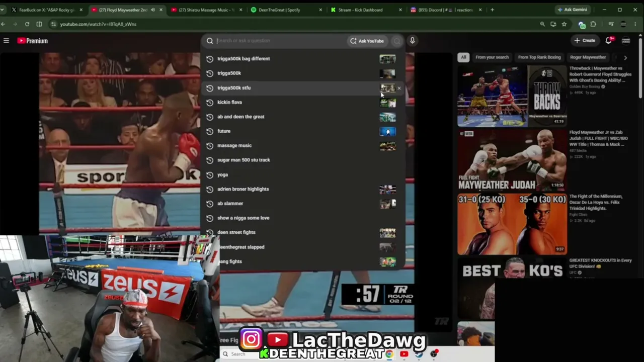Open 'Throwback | Mayweather vs Robert Guerrero' title
This screenshot has height=362, width=644.
pos(600,74)
